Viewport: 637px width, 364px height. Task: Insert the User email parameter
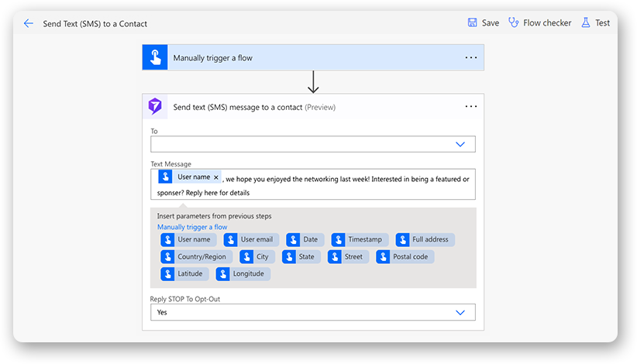pyautogui.click(x=251, y=240)
